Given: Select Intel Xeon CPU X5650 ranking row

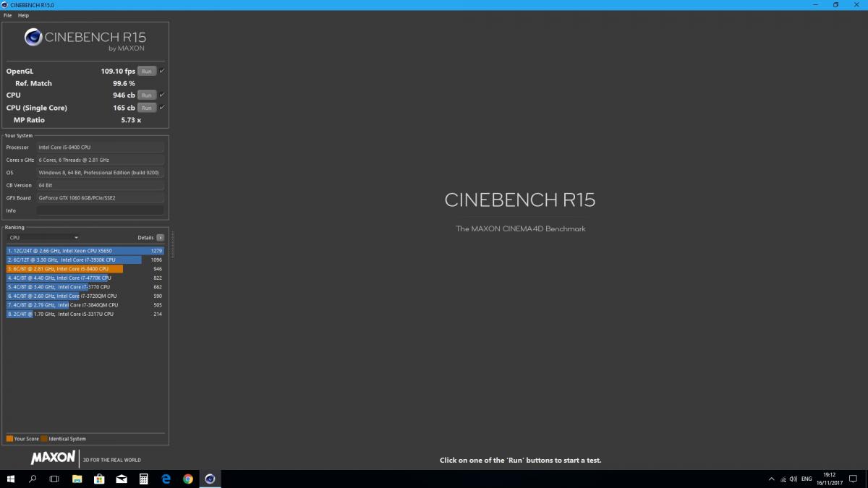Looking at the screenshot, I should pyautogui.click(x=85, y=251).
